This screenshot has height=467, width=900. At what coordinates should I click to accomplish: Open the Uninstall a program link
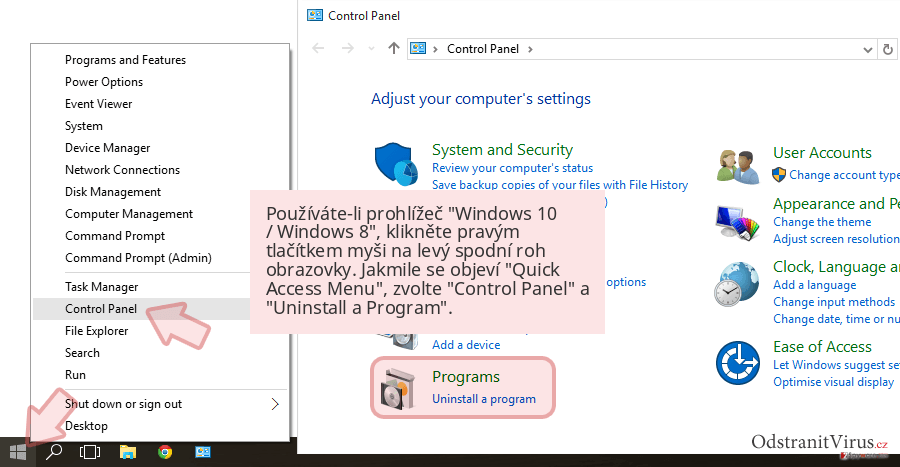(x=484, y=399)
